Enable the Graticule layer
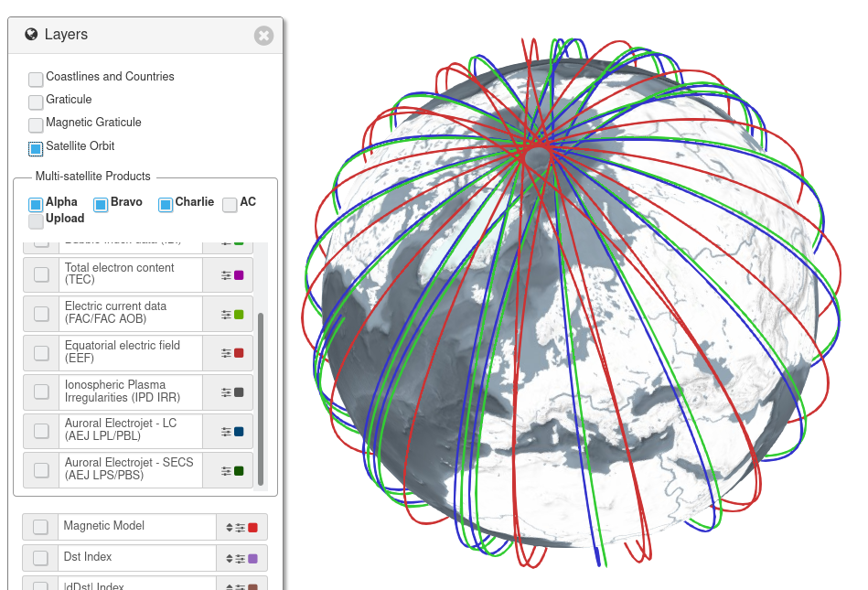Image resolution: width=868 pixels, height=590 pixels. point(36,101)
